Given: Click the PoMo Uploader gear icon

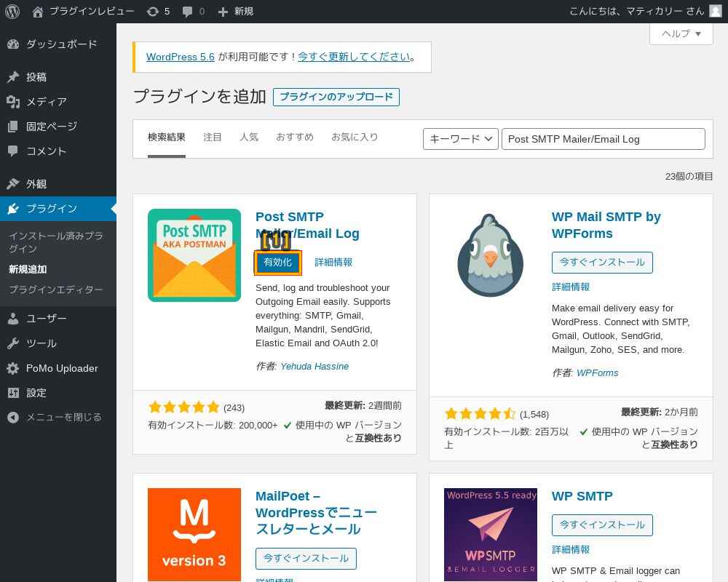Looking at the screenshot, I should click(x=13, y=368).
